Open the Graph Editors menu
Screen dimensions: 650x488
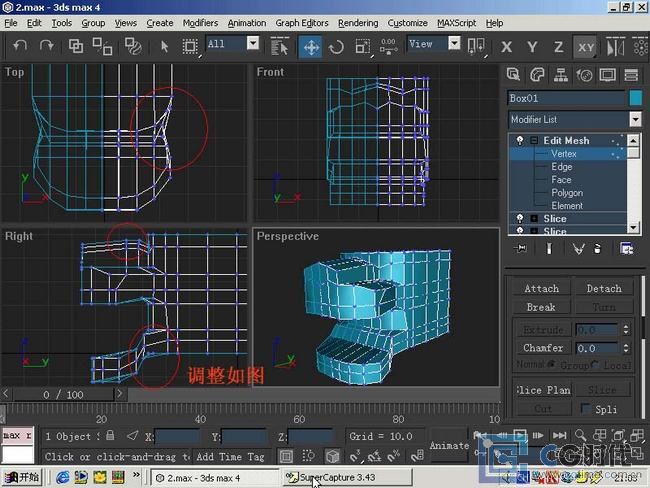click(302, 23)
